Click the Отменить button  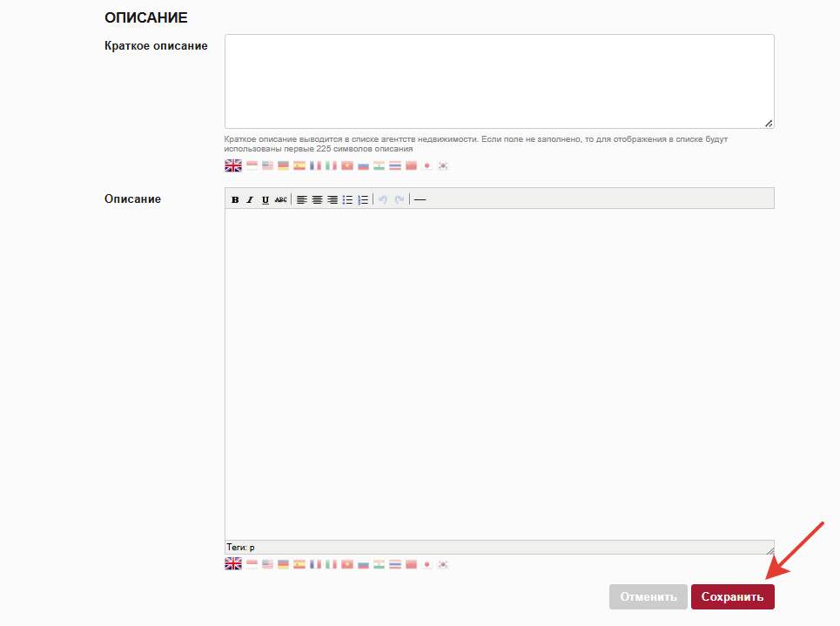[x=648, y=596]
